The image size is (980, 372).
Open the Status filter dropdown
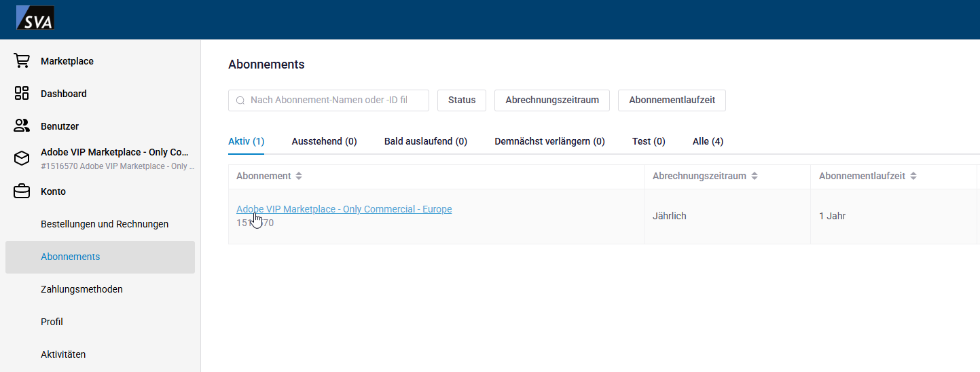coord(462,100)
